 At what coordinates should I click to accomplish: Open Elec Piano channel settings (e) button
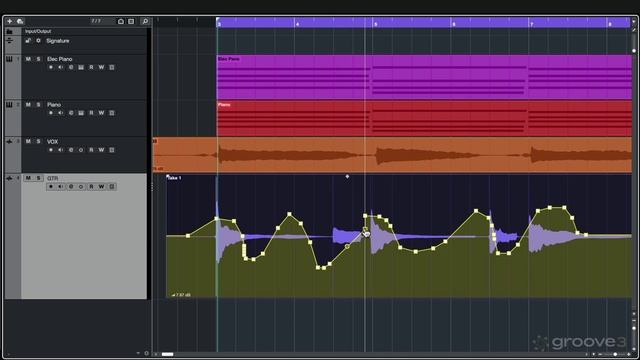tap(71, 67)
